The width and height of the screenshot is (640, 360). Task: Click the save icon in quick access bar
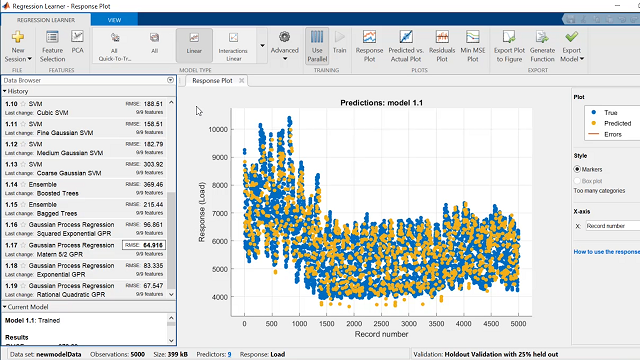pyautogui.click(x=571, y=19)
